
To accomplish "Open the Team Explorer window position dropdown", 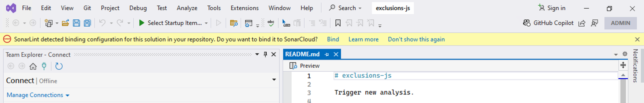I will (257, 54).
